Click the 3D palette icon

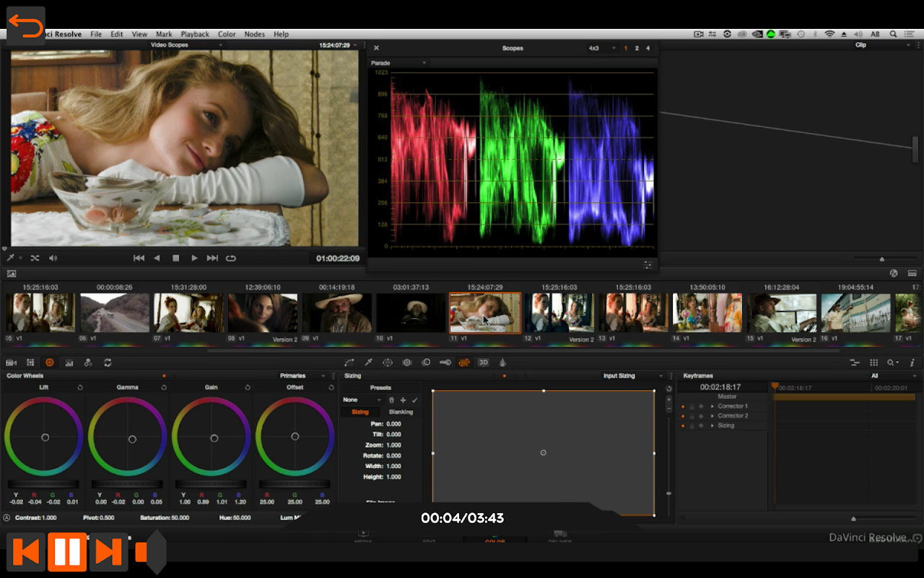[484, 363]
